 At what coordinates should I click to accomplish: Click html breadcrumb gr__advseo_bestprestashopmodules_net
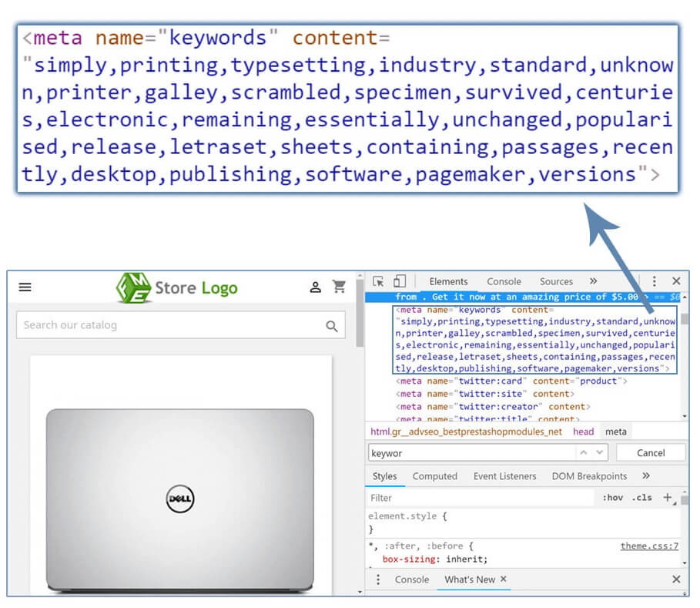466,432
